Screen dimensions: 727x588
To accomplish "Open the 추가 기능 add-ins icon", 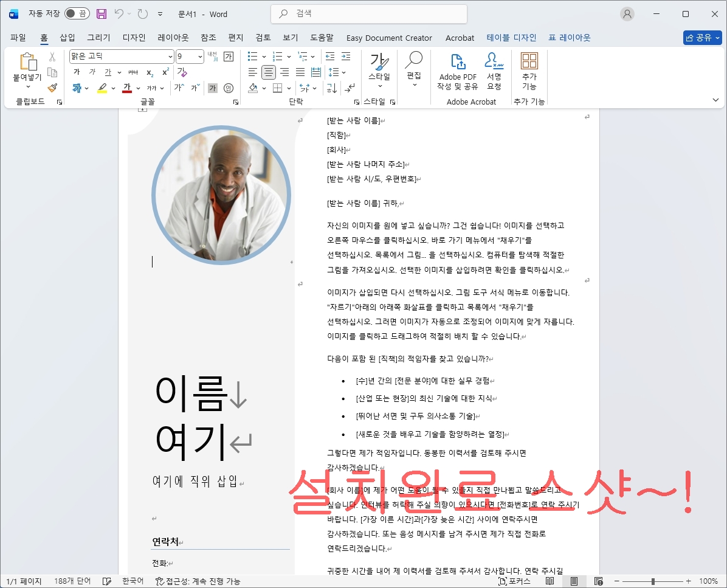I will point(529,70).
